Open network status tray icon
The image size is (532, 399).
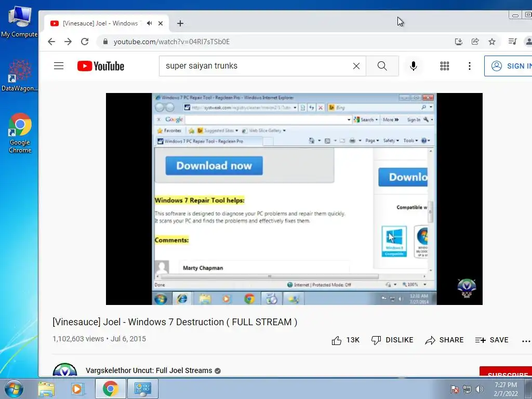[467, 389]
